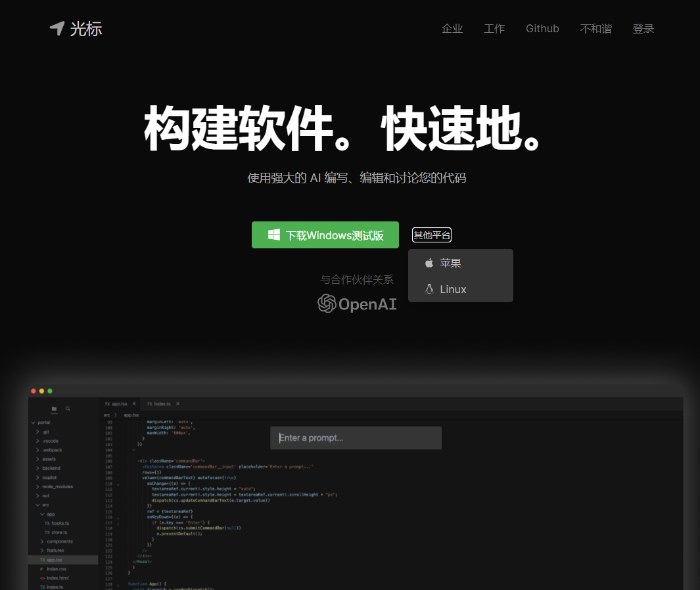Toggle the 其他平台 dropdown
Viewport: 700px width, 590px height.
pyautogui.click(x=432, y=235)
